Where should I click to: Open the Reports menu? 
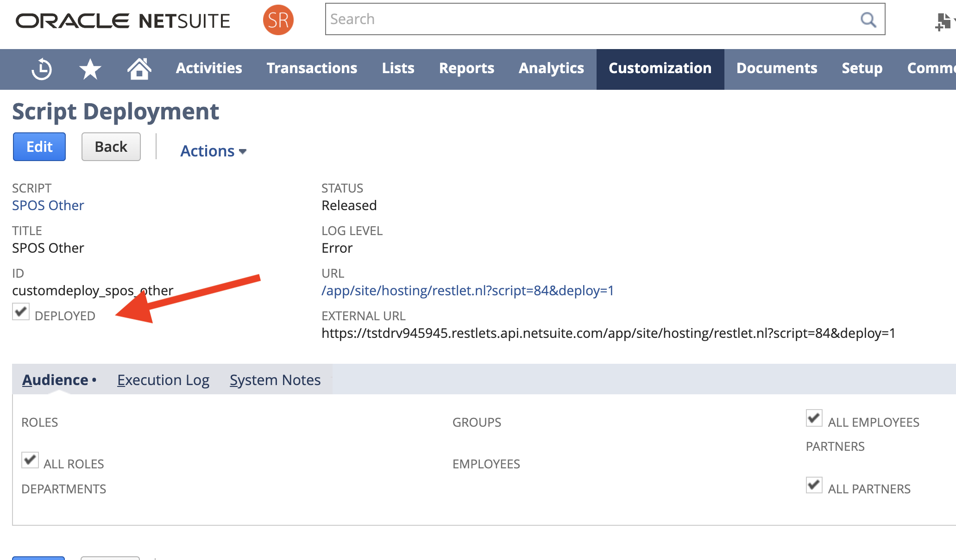pos(466,68)
